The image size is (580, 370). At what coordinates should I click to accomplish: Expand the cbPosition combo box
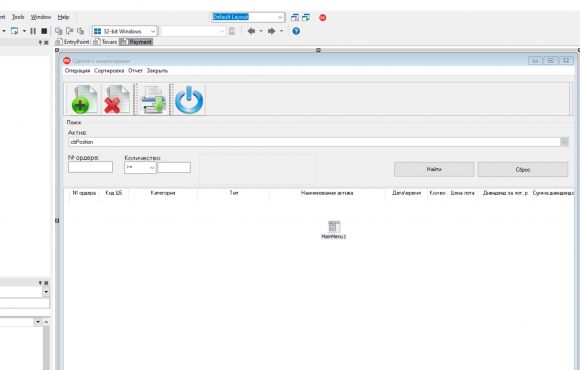564,142
